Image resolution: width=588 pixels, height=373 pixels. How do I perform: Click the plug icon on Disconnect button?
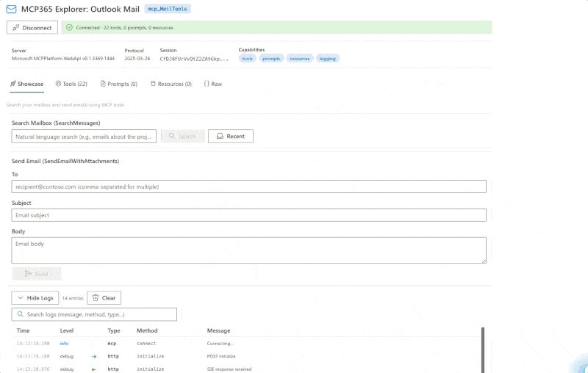pos(15,28)
